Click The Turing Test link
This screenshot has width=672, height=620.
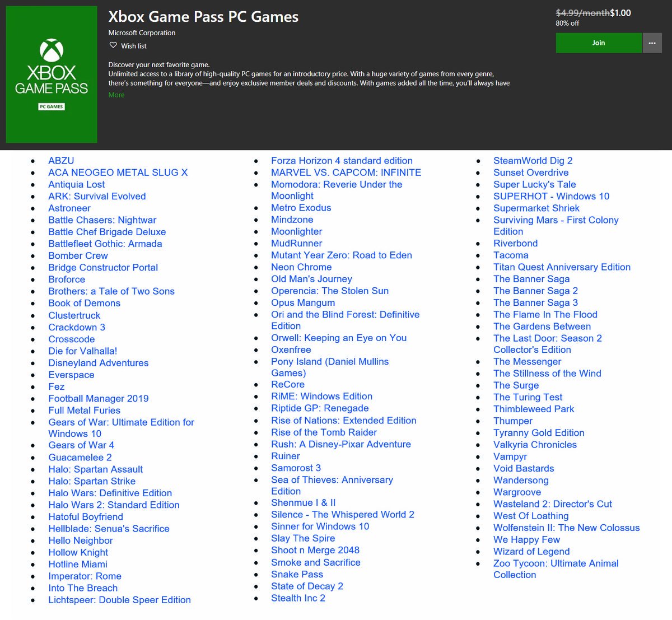coord(528,397)
